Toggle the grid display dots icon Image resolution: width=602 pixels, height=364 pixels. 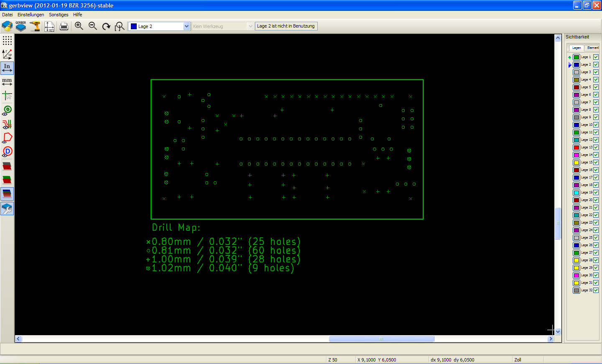pyautogui.click(x=7, y=40)
